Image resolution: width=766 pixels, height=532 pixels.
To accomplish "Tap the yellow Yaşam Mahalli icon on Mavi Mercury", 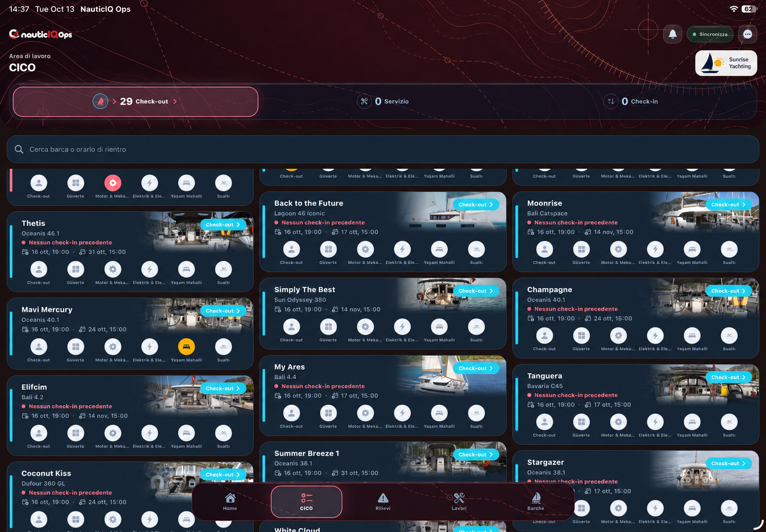I will [x=186, y=347].
